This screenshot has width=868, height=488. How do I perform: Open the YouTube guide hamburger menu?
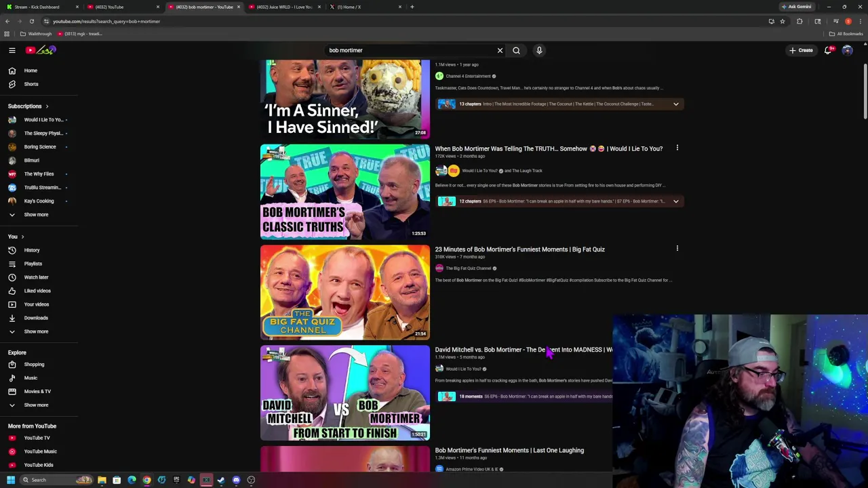point(12,50)
